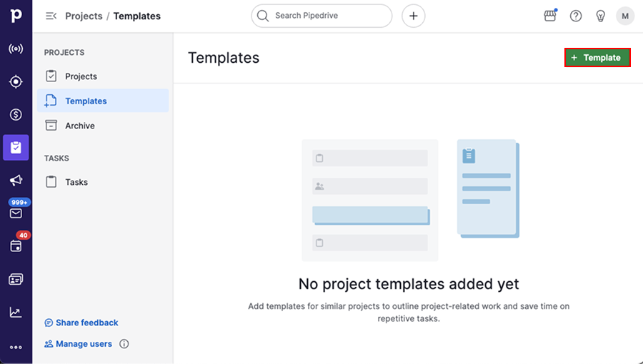643x364 pixels.
Task: Open the quick add plus button
Action: click(x=414, y=16)
